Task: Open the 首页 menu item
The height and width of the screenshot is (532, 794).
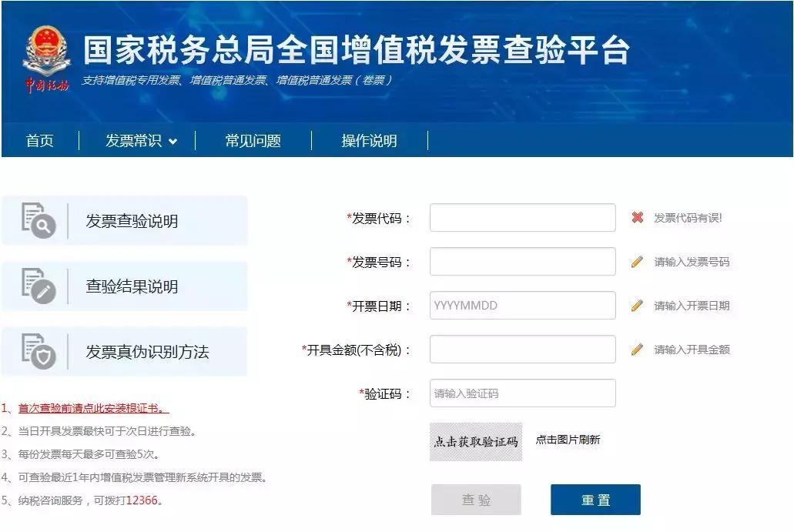Action: (39, 141)
